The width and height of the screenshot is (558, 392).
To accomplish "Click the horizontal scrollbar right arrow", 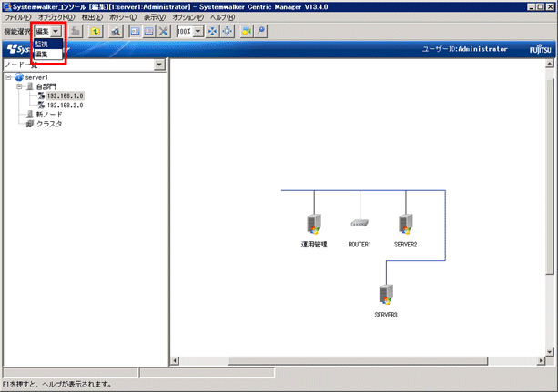I will coord(541,361).
